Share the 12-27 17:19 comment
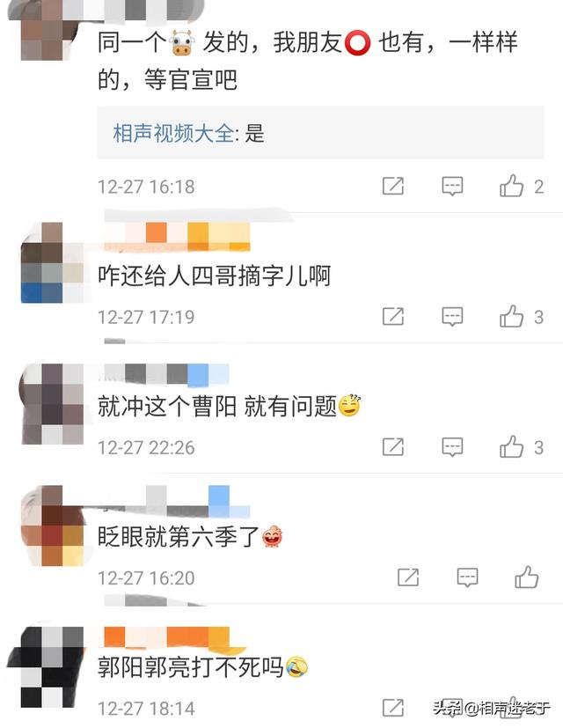 click(x=392, y=316)
